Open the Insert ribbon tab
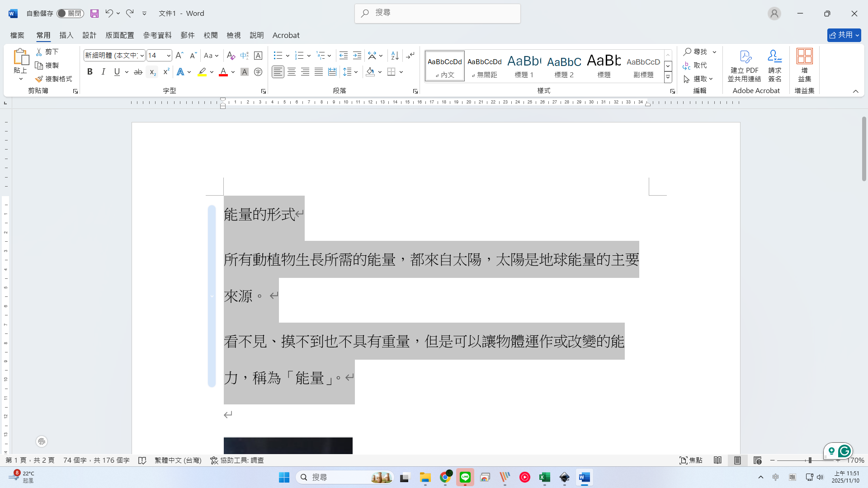The width and height of the screenshot is (868, 488). [x=66, y=35]
